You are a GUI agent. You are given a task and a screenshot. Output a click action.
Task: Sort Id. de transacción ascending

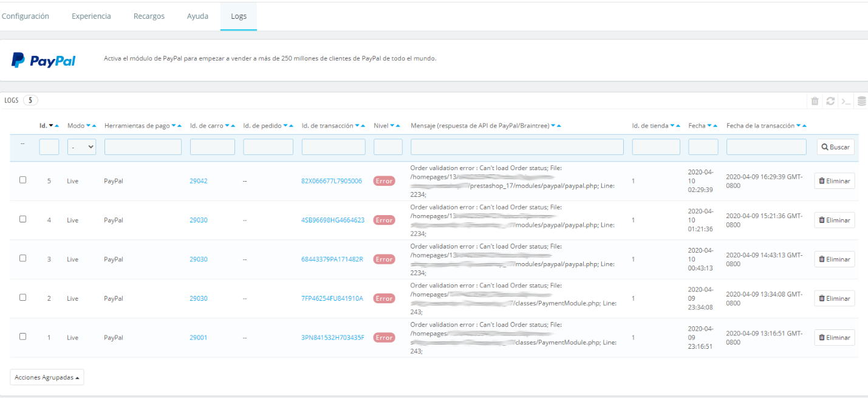pyautogui.click(x=363, y=126)
